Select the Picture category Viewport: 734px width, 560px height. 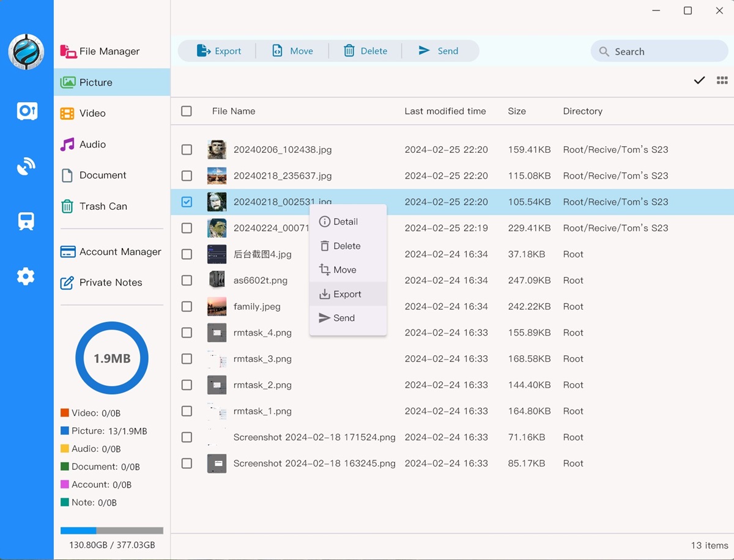point(112,82)
